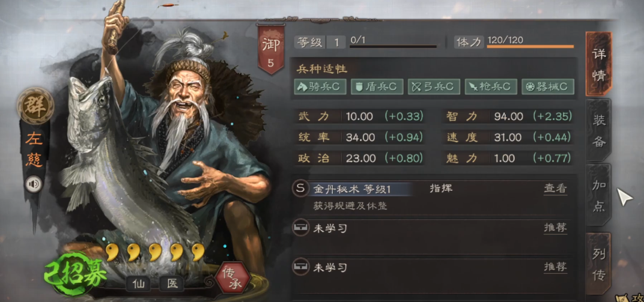This screenshot has height=302, width=644.
Task: Click 推荐 for the first unlearned skill
Action: point(555,228)
